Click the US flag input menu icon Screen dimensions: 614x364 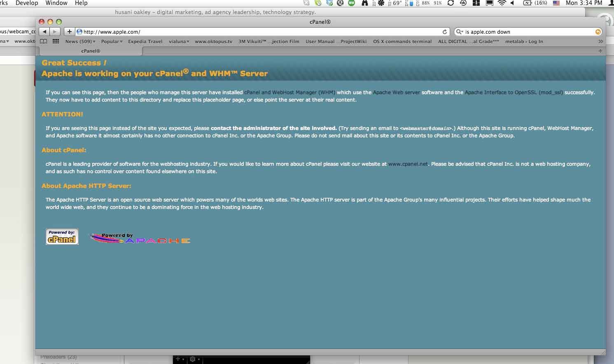pos(556,3)
